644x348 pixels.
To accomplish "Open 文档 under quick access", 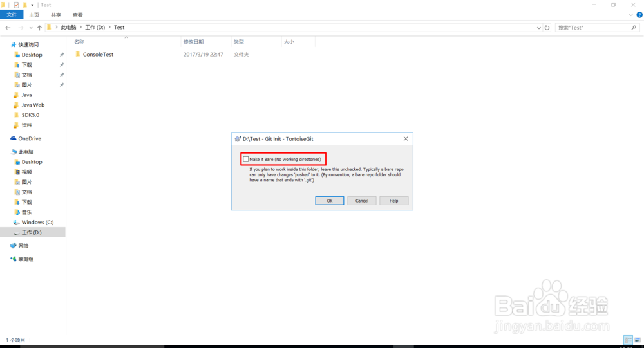I will pos(26,75).
